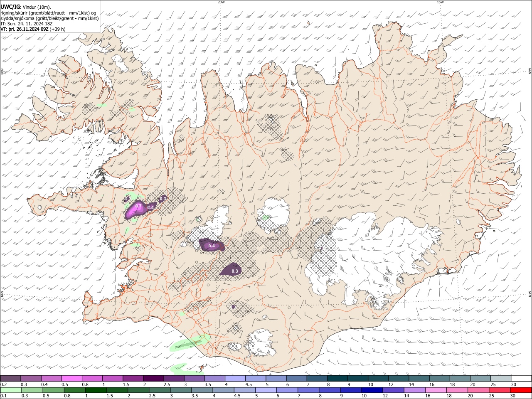Click the 'slydda/snjókoma' legend description line
This screenshot has width=532, height=399.
[x=50, y=18]
